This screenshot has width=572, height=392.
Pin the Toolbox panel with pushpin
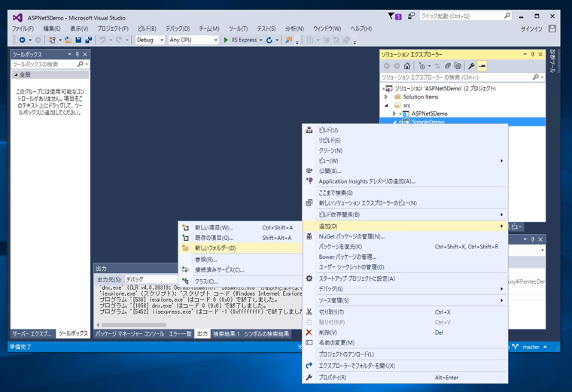[x=78, y=54]
